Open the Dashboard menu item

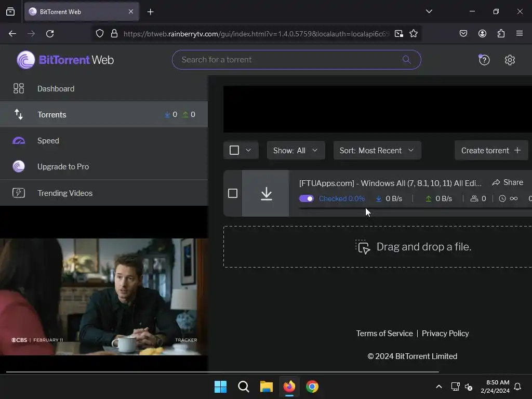pyautogui.click(x=104, y=88)
